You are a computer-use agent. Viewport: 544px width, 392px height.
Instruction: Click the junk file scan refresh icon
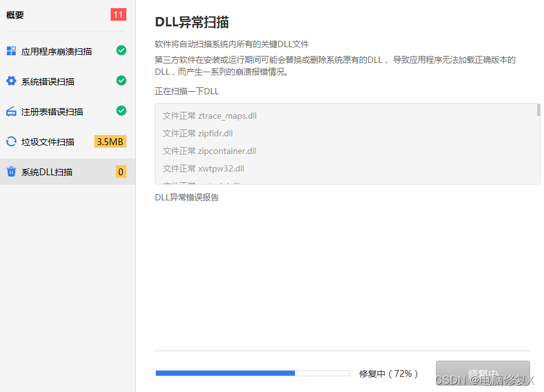pyautogui.click(x=11, y=141)
